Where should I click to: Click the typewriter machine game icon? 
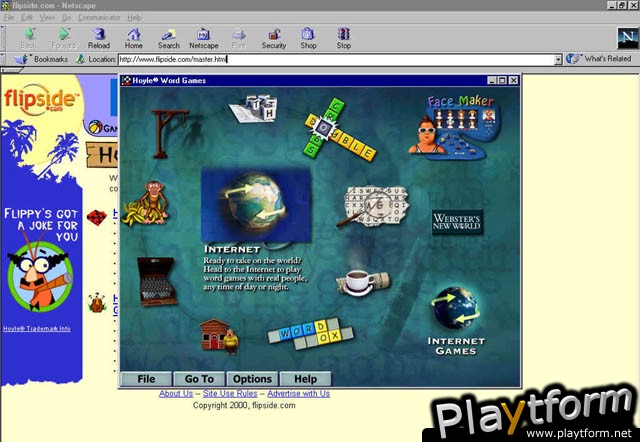click(x=157, y=282)
